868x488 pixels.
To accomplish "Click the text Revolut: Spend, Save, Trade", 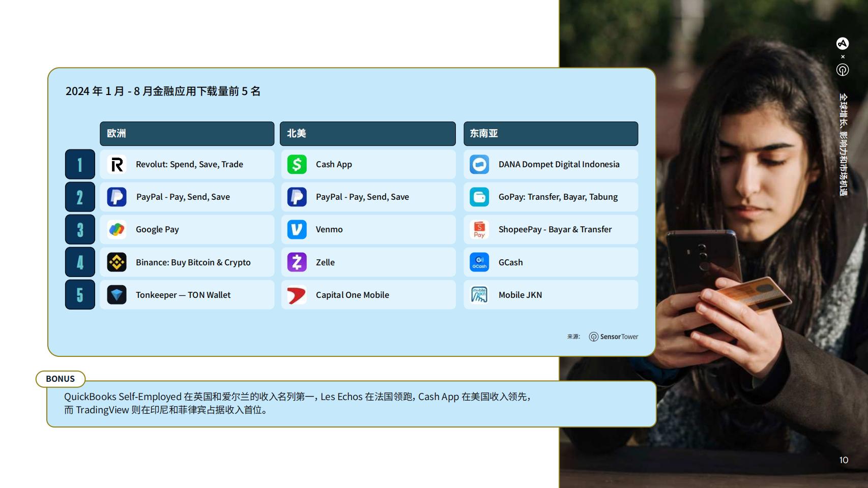I will [x=189, y=164].
